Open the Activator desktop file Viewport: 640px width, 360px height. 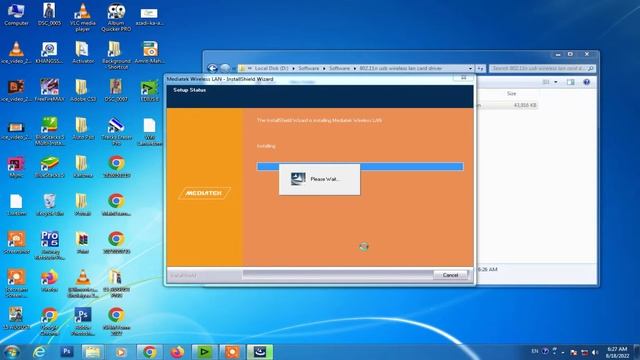tap(83, 53)
